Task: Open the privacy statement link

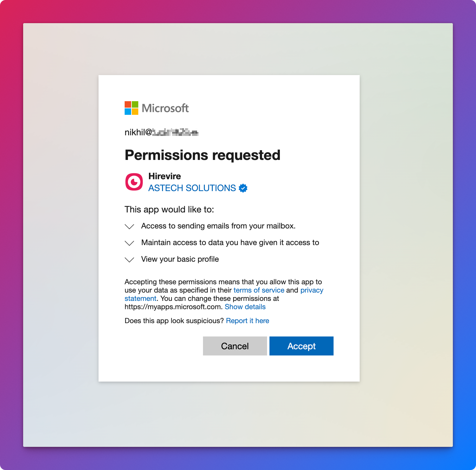Action: [x=312, y=290]
